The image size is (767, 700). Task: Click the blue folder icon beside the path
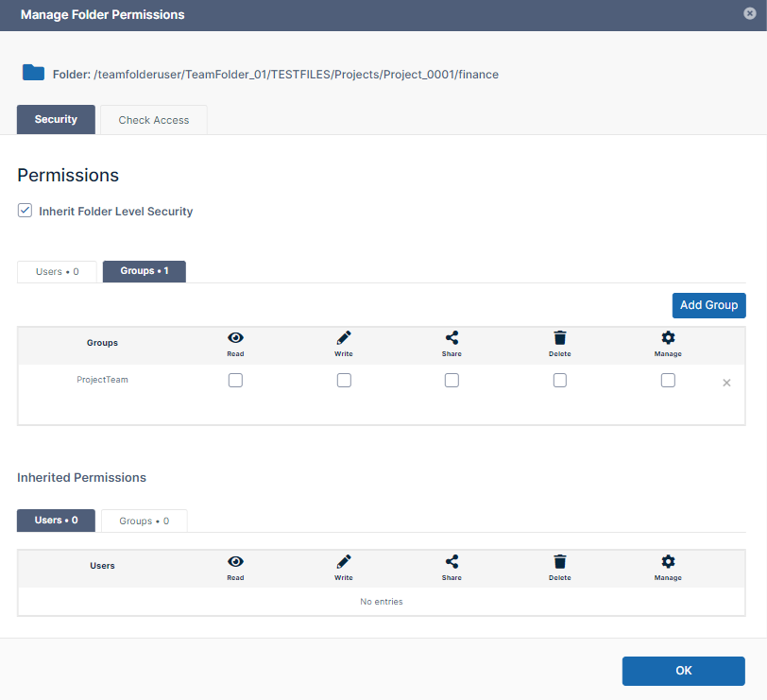(34, 73)
